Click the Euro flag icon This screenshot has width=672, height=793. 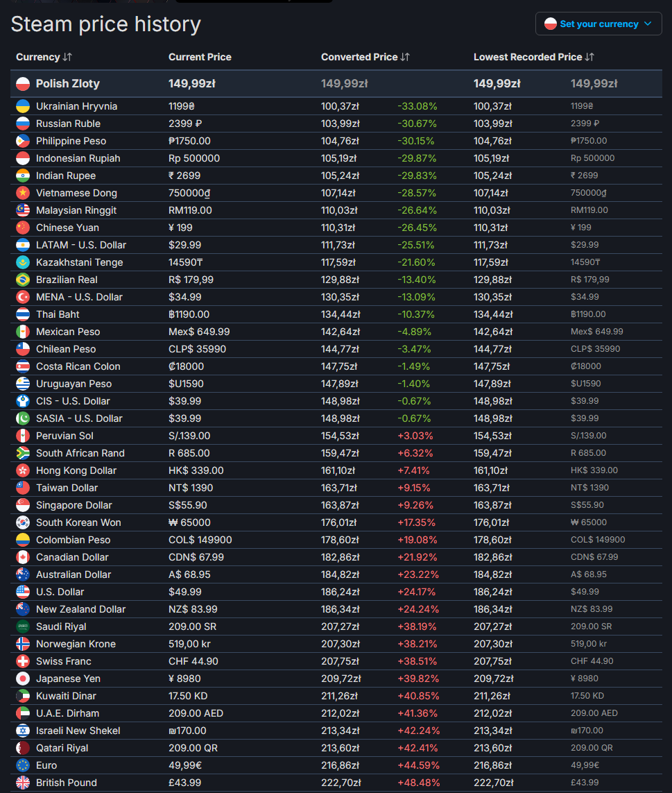point(23,765)
